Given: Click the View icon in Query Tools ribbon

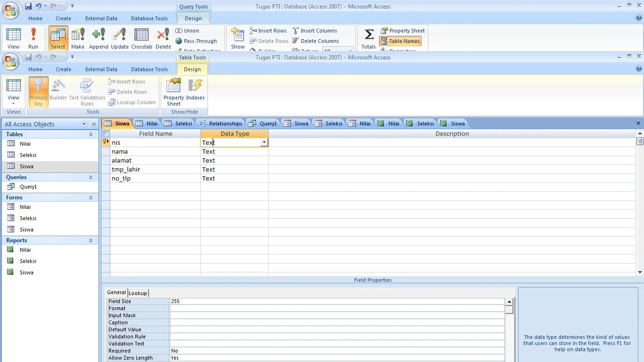Looking at the screenshot, I should point(14,38).
